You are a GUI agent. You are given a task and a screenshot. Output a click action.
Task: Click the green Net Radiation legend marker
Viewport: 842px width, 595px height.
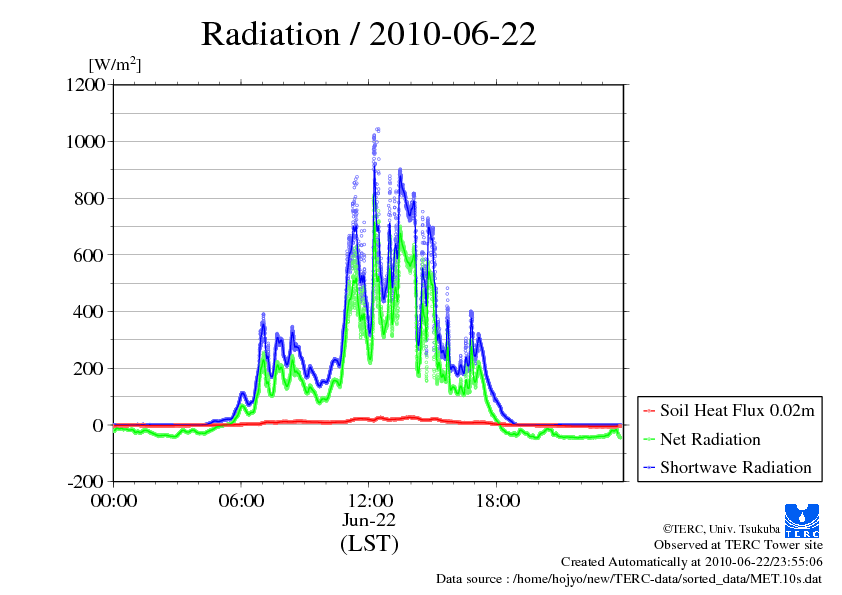[648, 439]
